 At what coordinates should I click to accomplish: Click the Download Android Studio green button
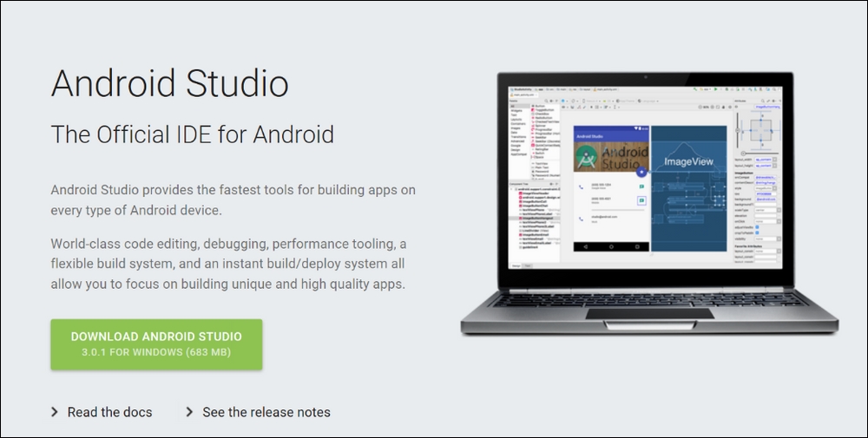tap(156, 344)
